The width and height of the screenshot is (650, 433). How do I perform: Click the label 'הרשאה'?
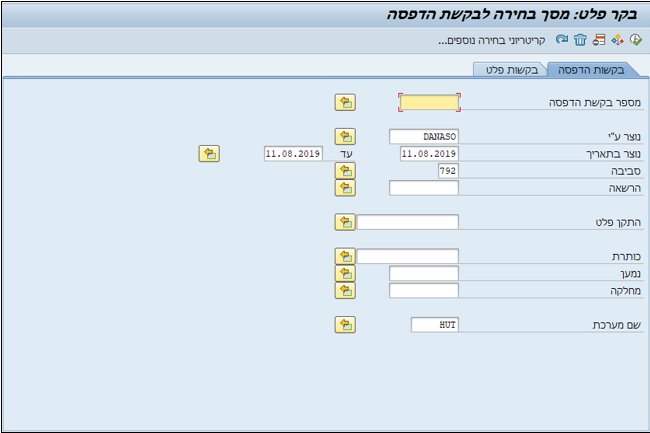point(624,188)
